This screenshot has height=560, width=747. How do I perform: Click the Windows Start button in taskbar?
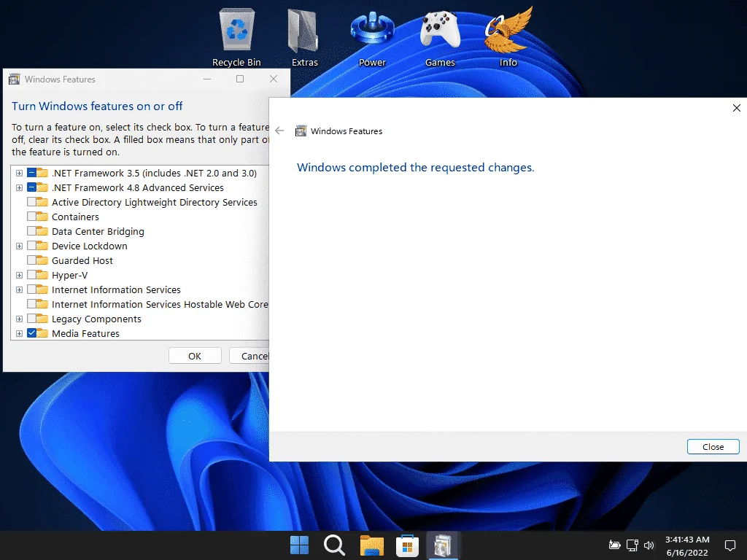pos(299,545)
